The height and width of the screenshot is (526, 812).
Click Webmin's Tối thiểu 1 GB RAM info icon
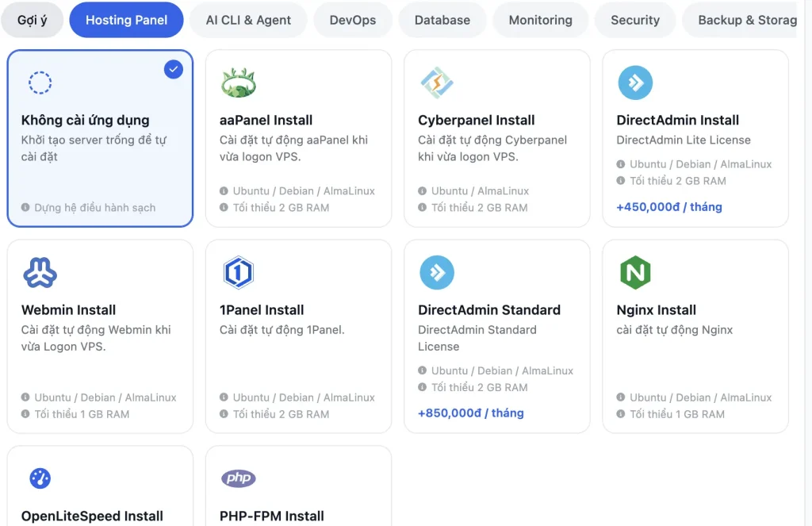click(25, 413)
